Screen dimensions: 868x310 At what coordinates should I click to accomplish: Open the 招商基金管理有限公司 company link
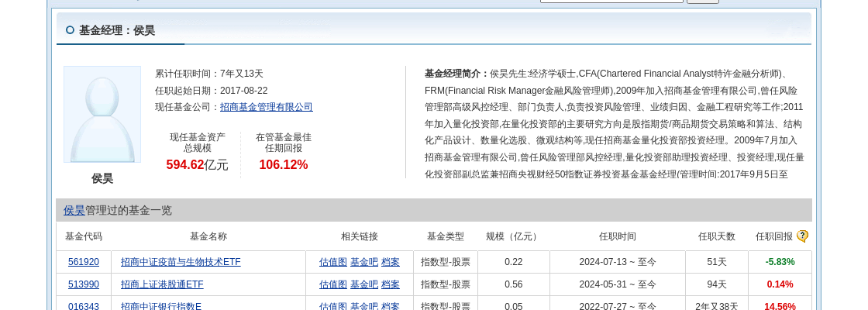pos(267,108)
